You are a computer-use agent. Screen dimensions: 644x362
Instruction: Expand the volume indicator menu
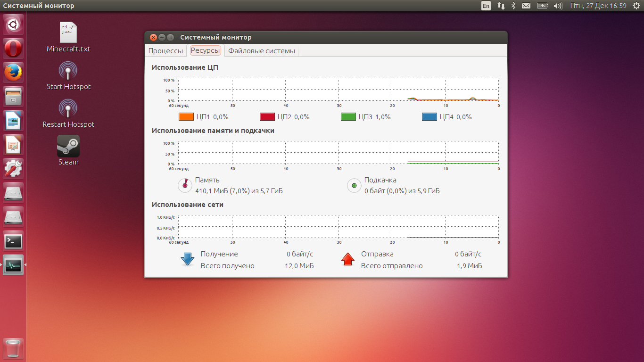coord(558,6)
